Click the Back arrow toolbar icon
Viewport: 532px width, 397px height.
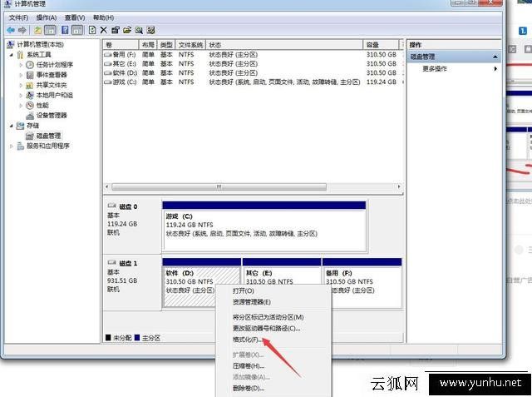click(11, 30)
